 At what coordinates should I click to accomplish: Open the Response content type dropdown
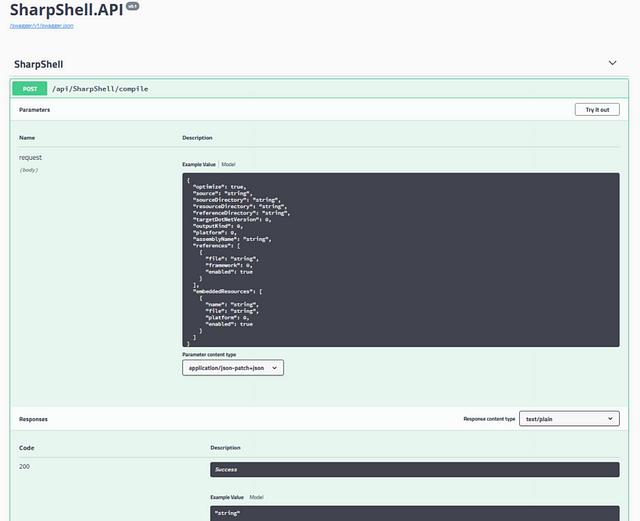[x=569, y=419]
